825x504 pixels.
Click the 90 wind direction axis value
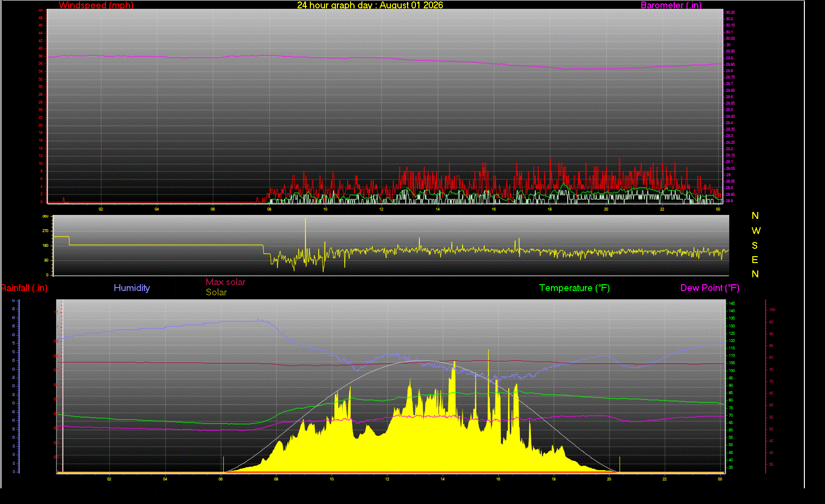47,260
